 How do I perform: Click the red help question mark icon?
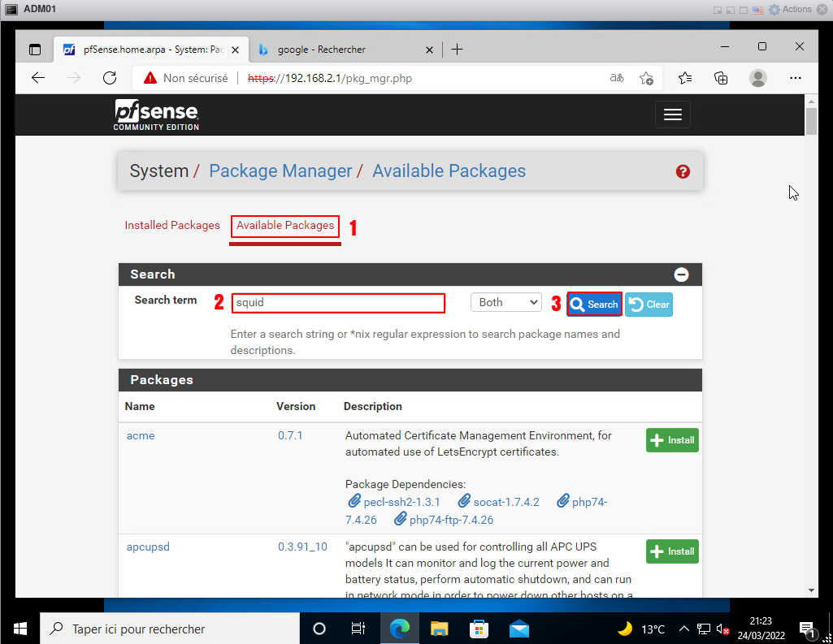tap(683, 171)
